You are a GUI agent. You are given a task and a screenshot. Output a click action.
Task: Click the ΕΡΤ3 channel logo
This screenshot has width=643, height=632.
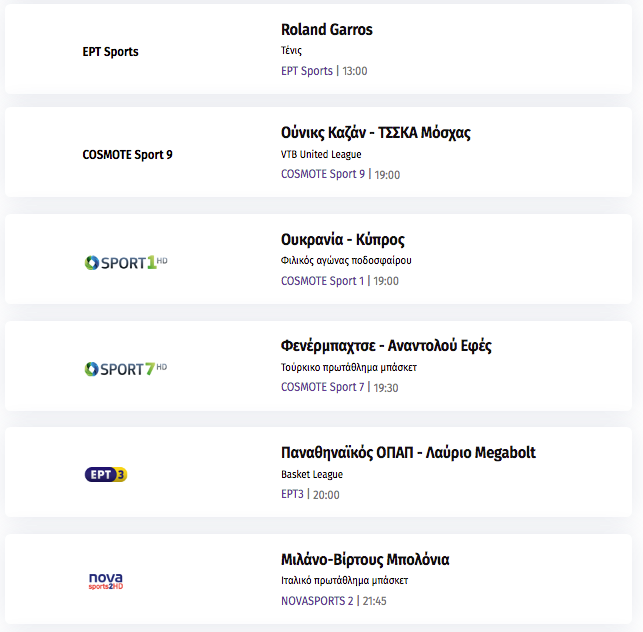point(106,475)
